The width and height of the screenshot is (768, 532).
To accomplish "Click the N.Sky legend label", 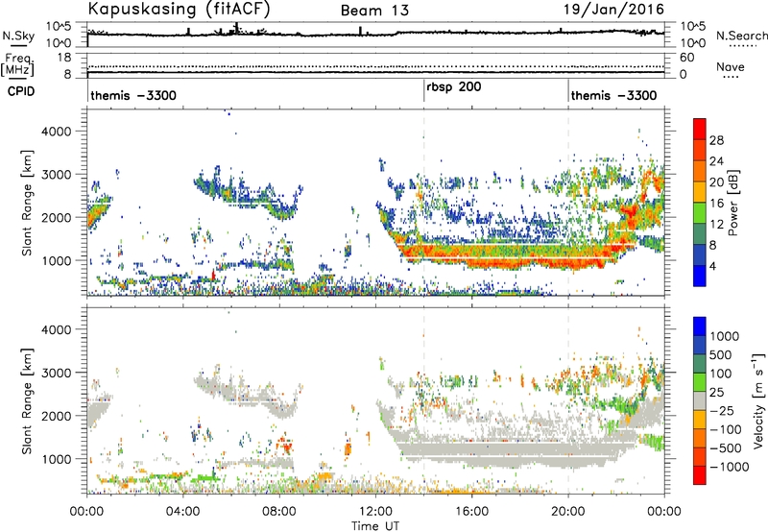I will 18,36.
